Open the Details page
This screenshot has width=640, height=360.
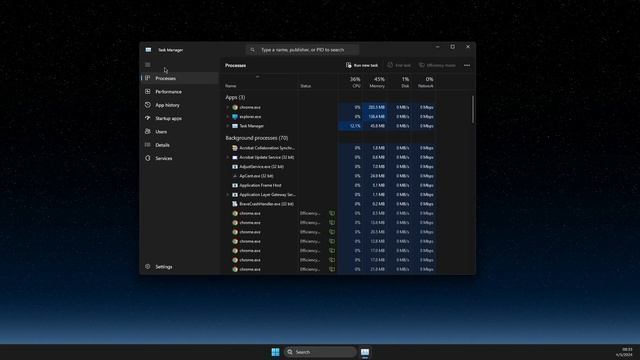pos(180,144)
